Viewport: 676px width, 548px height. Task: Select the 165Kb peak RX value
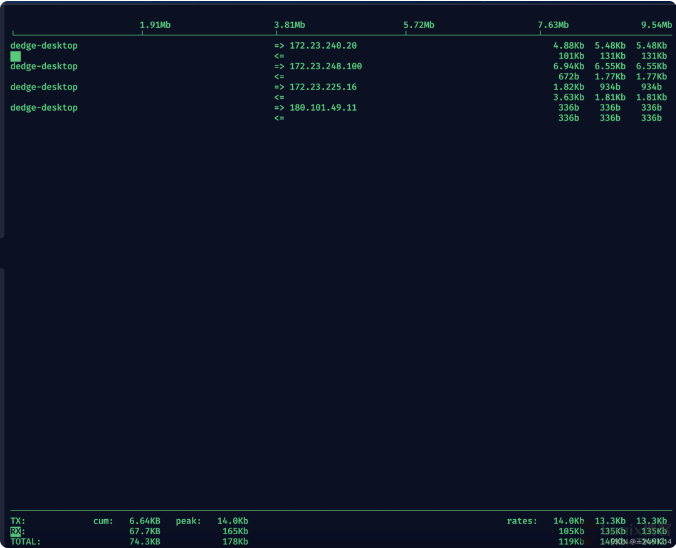click(x=235, y=531)
